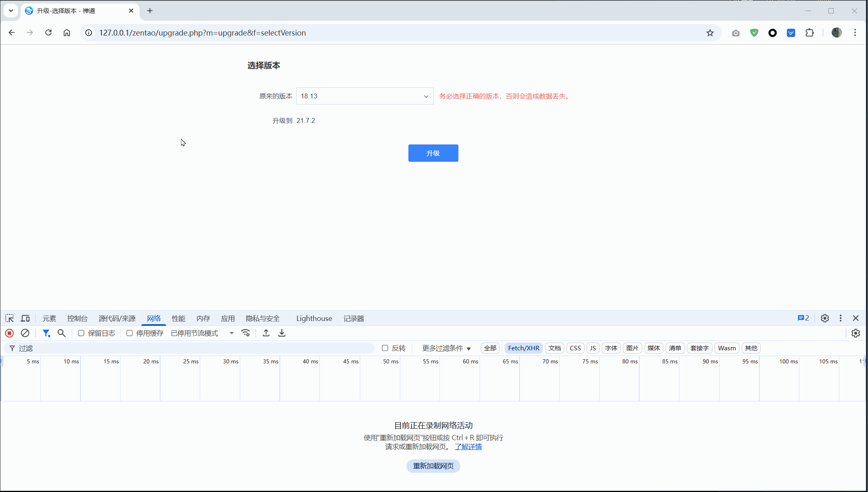The width and height of the screenshot is (868, 492).
Task: Select the 网络 tab
Action: coord(154,318)
